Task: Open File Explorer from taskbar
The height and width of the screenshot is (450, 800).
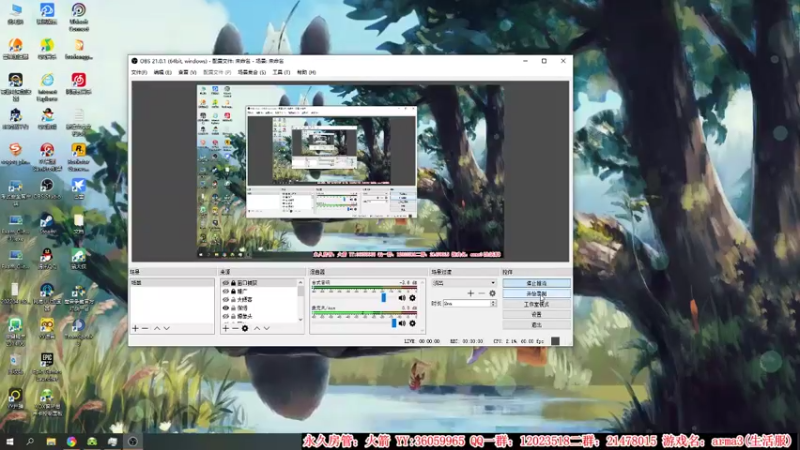Action: point(51,441)
